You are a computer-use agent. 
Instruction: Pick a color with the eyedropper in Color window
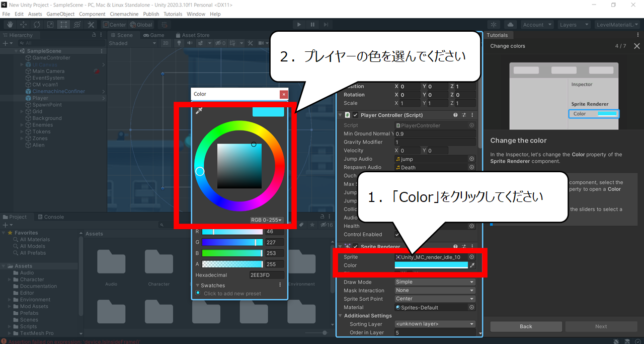[x=199, y=111]
